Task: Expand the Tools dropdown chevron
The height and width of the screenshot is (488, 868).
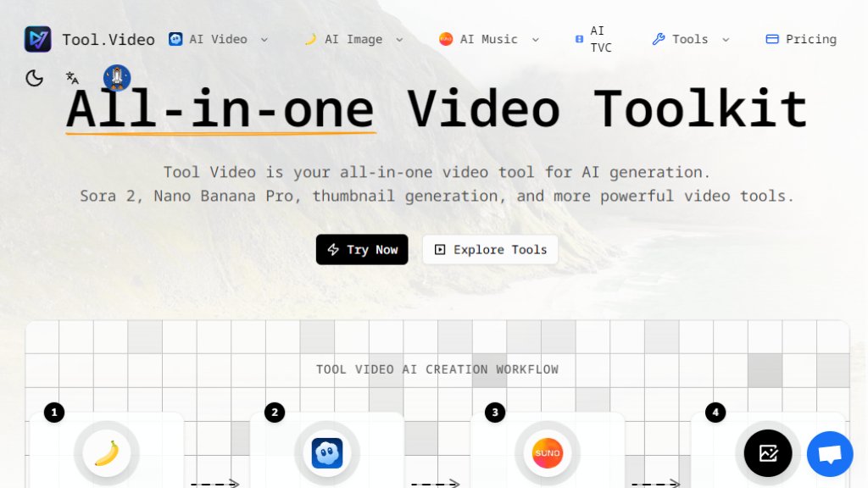Action: click(x=726, y=39)
